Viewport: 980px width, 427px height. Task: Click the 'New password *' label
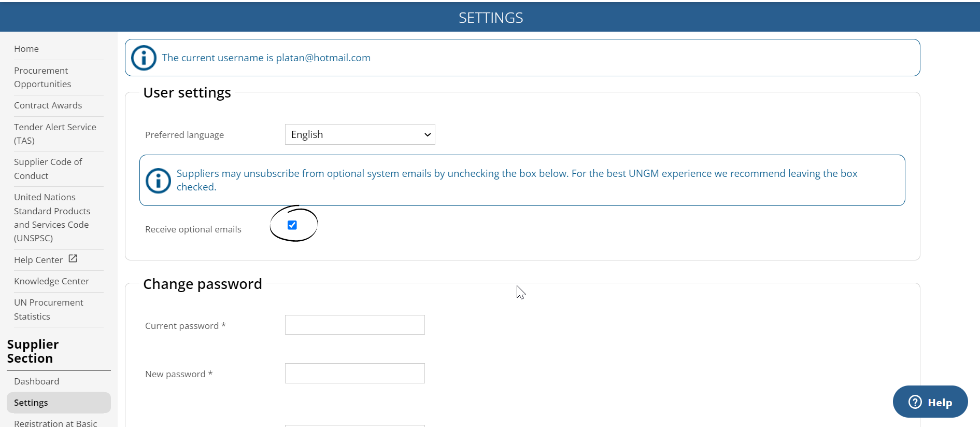(x=179, y=374)
